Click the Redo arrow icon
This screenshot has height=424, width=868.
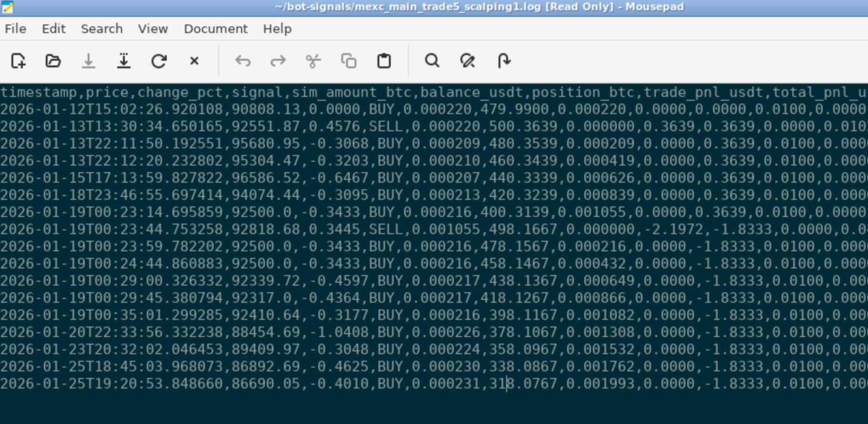(x=278, y=61)
